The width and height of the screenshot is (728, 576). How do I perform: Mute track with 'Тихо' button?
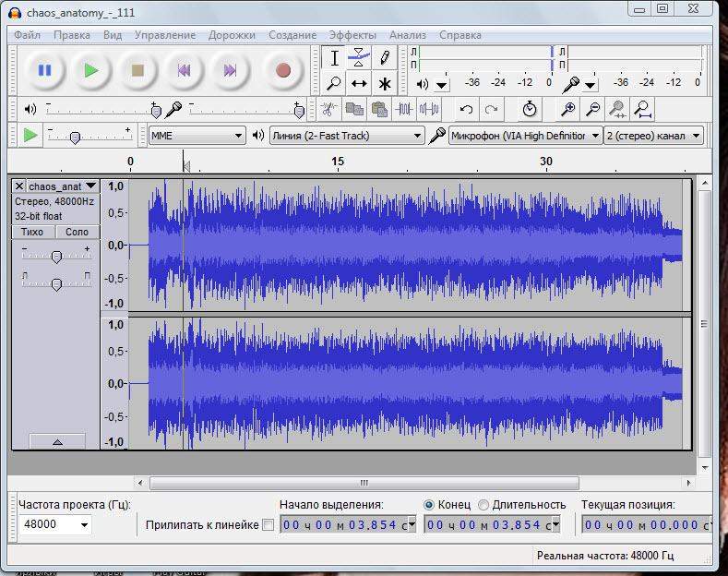32,232
